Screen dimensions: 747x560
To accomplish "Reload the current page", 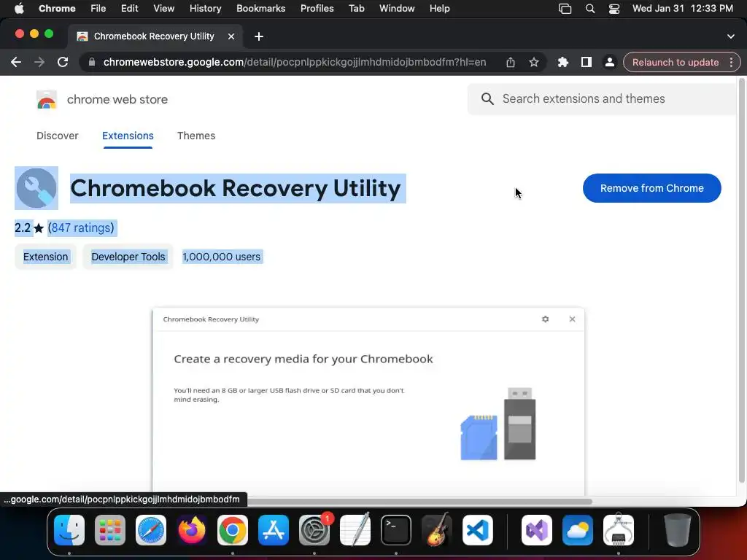I will 63,63.
